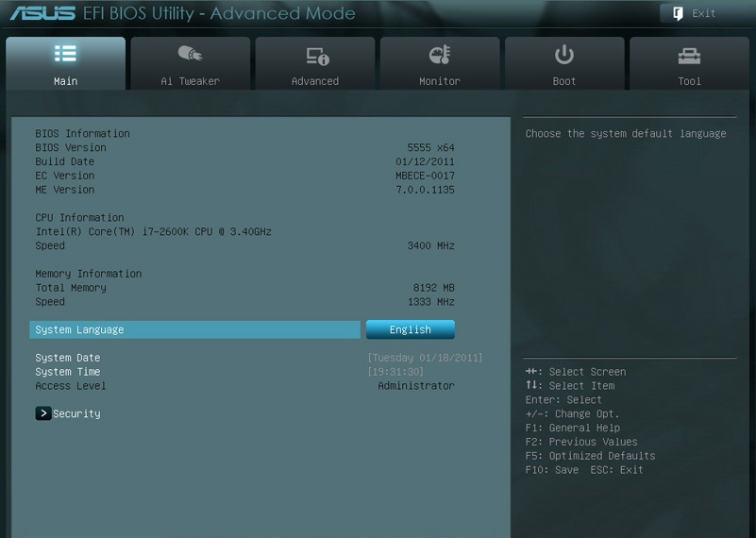This screenshot has width=756, height=538.
Task: Click the Select Screen hint
Action: pyautogui.click(x=576, y=372)
